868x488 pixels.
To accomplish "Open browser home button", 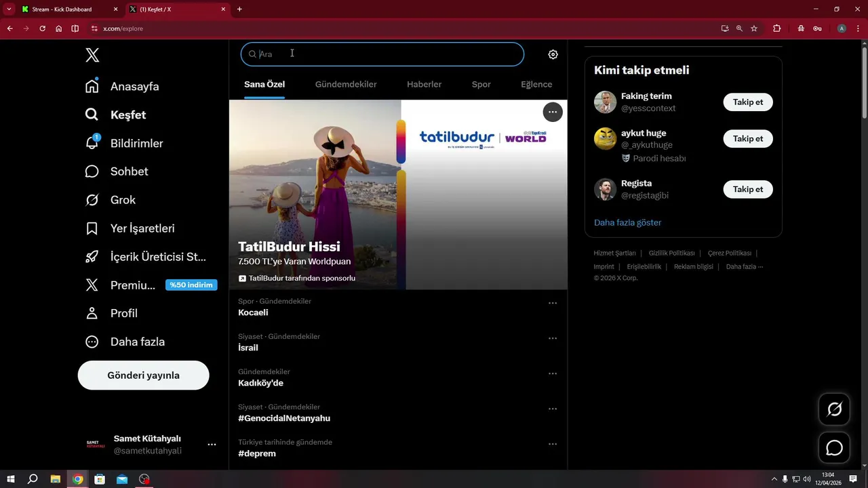I will tap(59, 28).
